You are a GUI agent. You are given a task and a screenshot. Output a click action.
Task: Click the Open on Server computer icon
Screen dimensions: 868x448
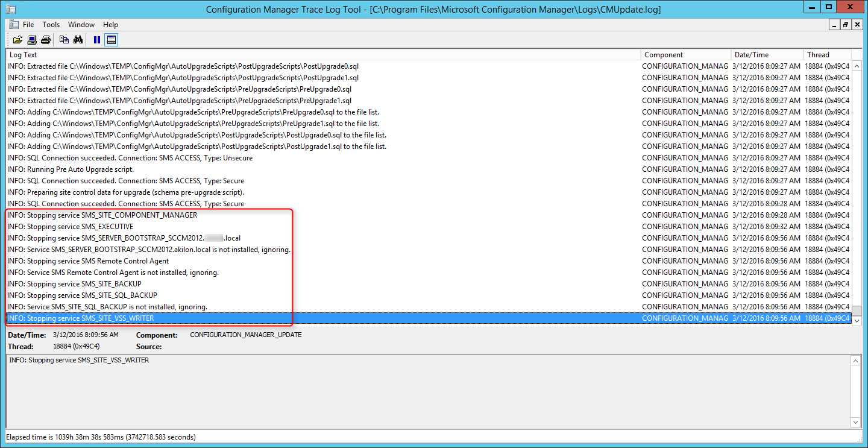pos(31,40)
